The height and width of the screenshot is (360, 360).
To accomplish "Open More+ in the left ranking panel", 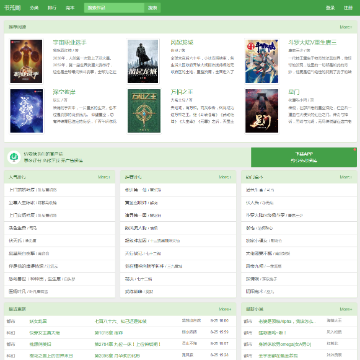I will [x=104, y=177].
